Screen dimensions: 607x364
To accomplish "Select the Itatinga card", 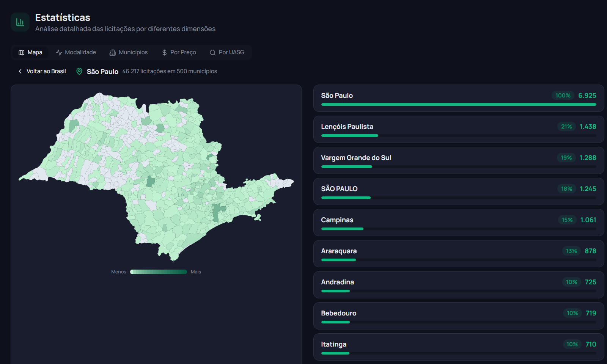I will click(459, 347).
